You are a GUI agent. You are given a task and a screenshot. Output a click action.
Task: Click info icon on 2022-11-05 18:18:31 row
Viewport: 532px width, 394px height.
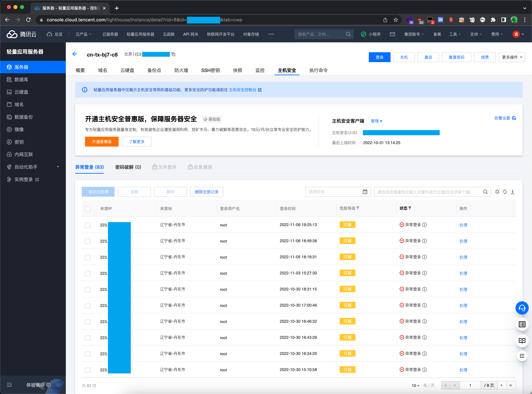[x=424, y=257]
